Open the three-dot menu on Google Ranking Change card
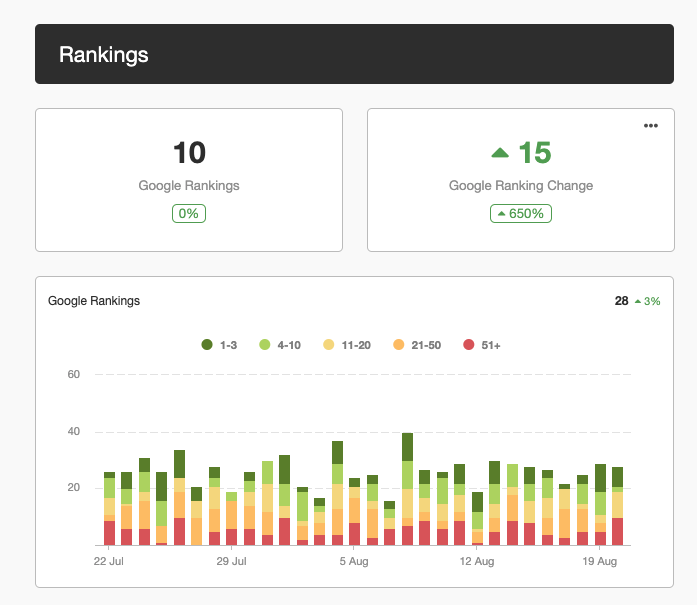 pyautogui.click(x=650, y=126)
